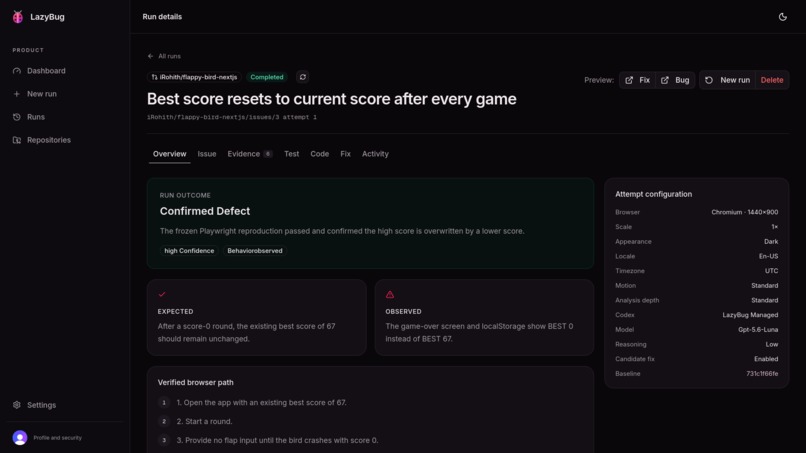The height and width of the screenshot is (453, 806).
Task: Open the Bug preview
Action: coord(675,80)
